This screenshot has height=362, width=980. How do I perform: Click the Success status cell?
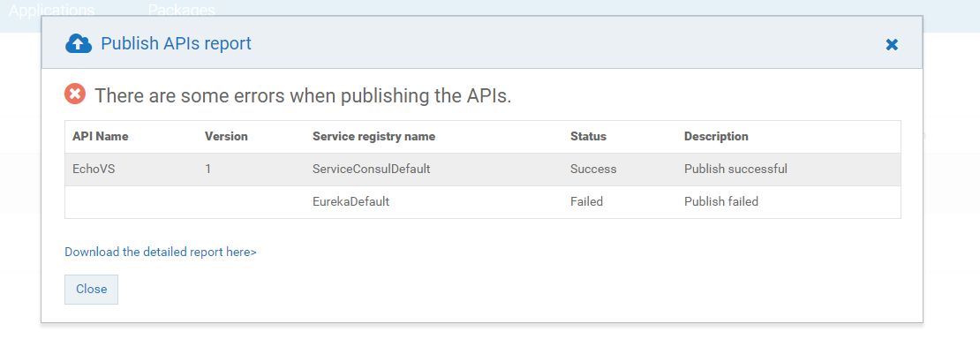click(593, 169)
